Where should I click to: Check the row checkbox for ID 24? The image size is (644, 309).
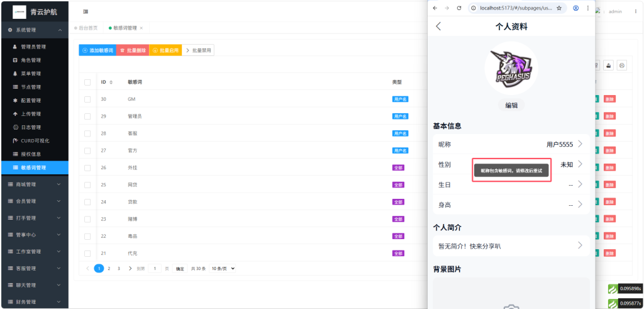pyautogui.click(x=87, y=202)
